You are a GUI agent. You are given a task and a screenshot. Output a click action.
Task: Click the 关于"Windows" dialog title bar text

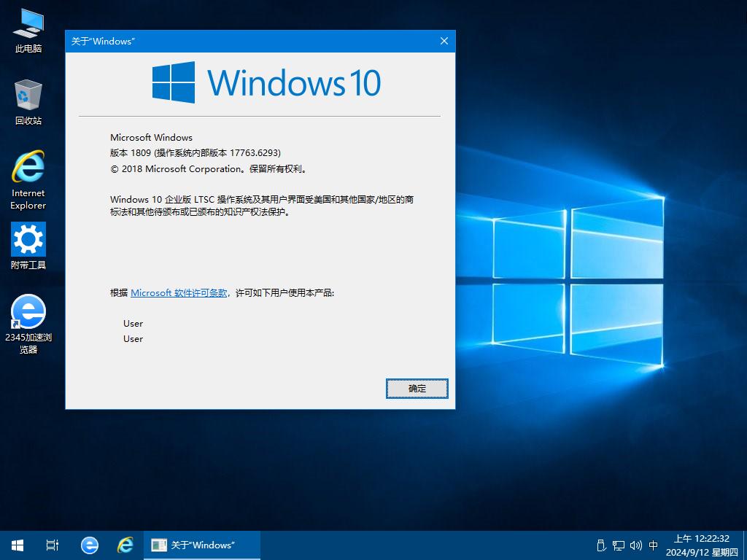[103, 42]
